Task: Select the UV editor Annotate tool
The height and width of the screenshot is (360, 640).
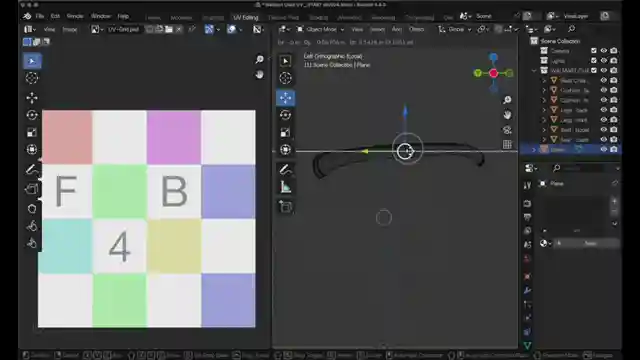Action: click(x=32, y=169)
